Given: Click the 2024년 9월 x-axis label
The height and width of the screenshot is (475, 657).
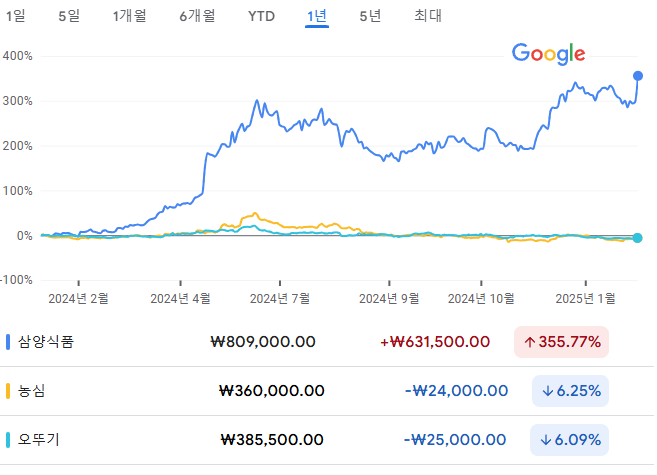Looking at the screenshot, I should [x=389, y=299].
